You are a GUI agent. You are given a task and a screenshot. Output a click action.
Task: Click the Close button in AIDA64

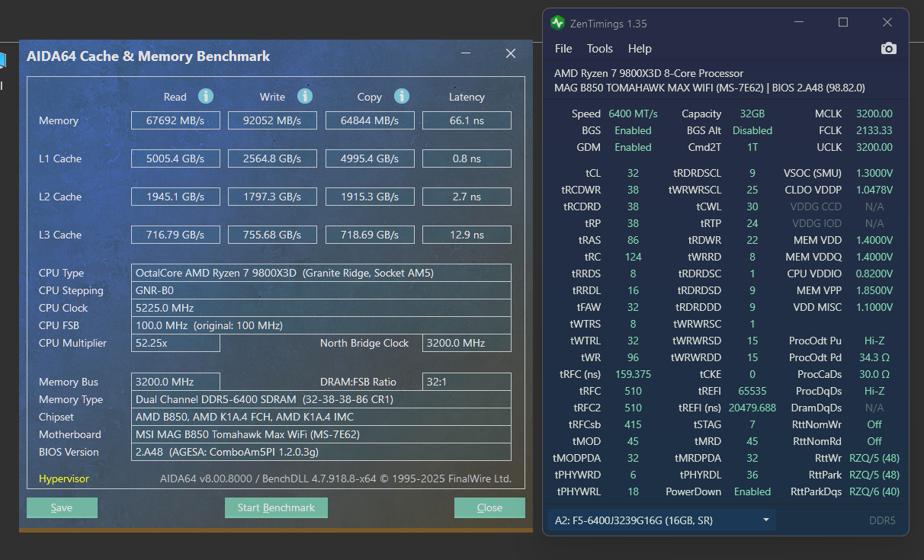pos(489,507)
